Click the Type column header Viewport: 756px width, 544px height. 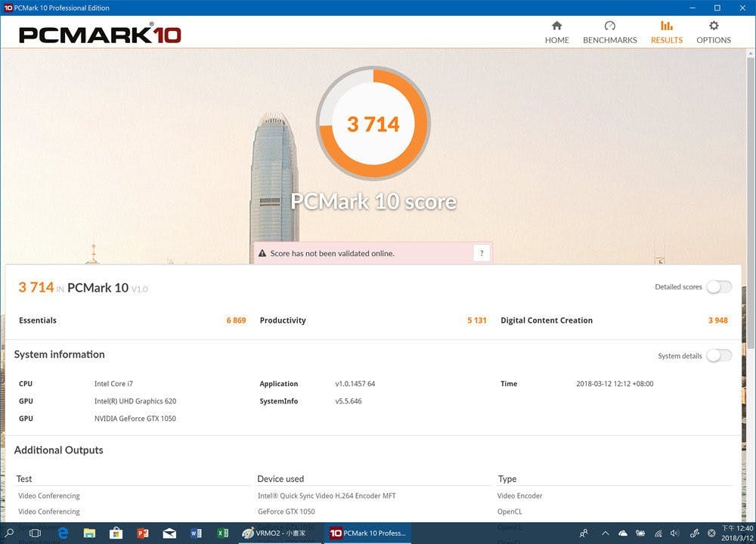click(507, 478)
